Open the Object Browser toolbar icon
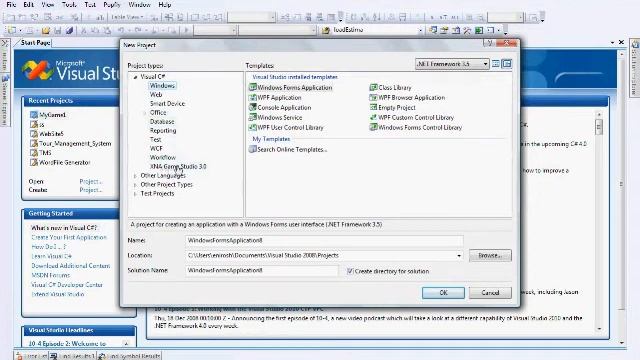Image resolution: width=640 pixels, height=360 pixels. [456, 30]
